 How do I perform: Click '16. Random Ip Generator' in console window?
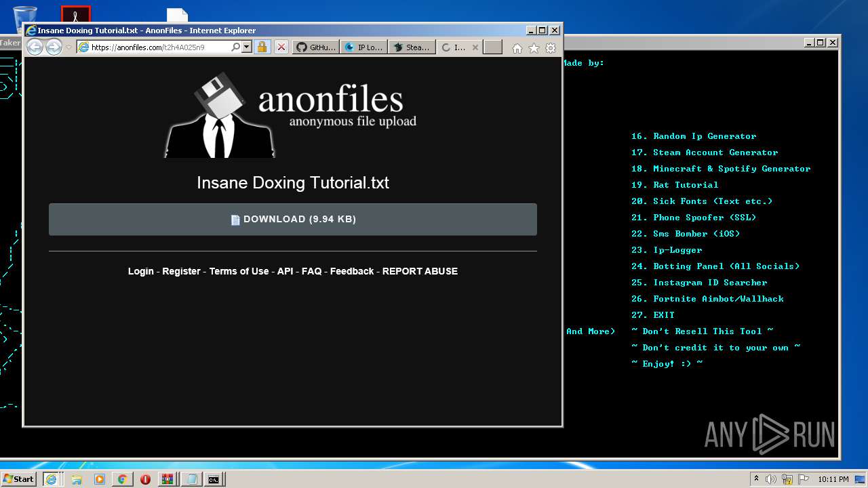[x=694, y=136]
